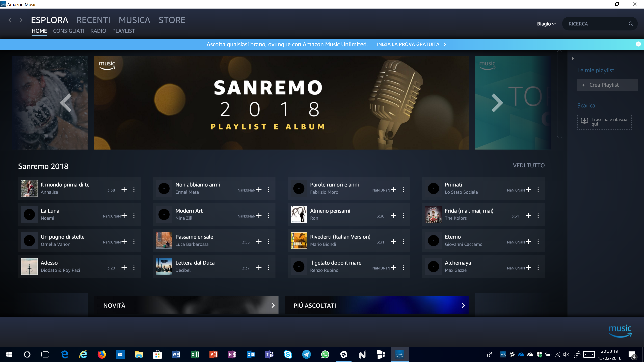Click the Crea Playlist button

pos(607,85)
